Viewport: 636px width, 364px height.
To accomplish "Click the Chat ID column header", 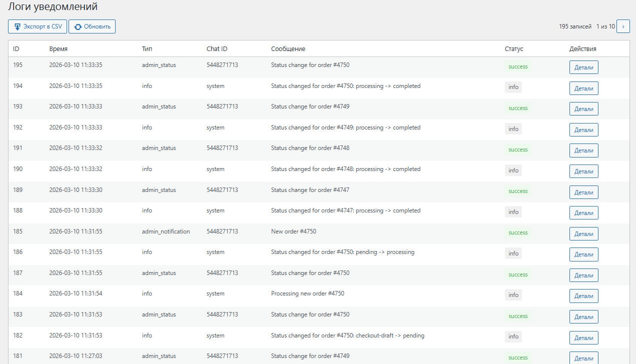I will pyautogui.click(x=217, y=49).
